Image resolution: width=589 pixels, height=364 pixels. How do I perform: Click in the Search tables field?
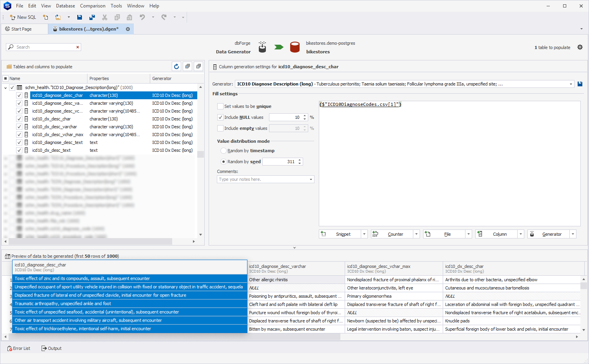(44, 47)
